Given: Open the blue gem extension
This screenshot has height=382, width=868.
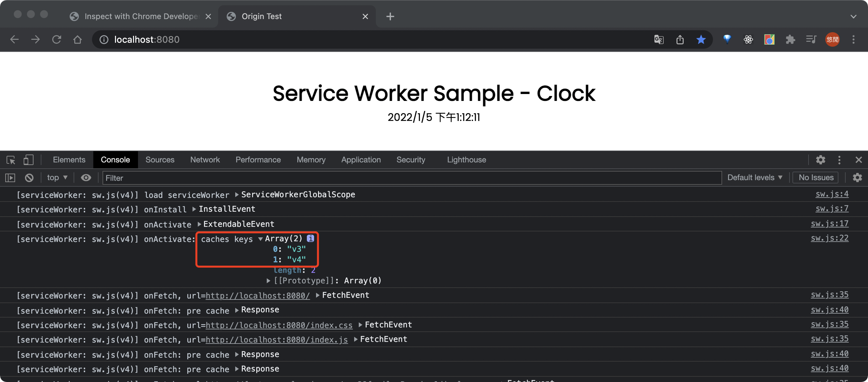Looking at the screenshot, I should click(727, 39).
